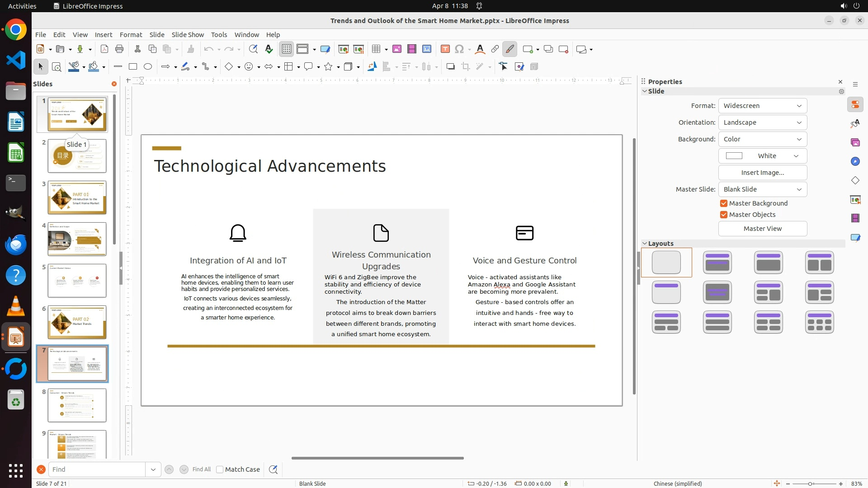Open the Slide Show menu
The width and height of the screenshot is (868, 488).
188,35
